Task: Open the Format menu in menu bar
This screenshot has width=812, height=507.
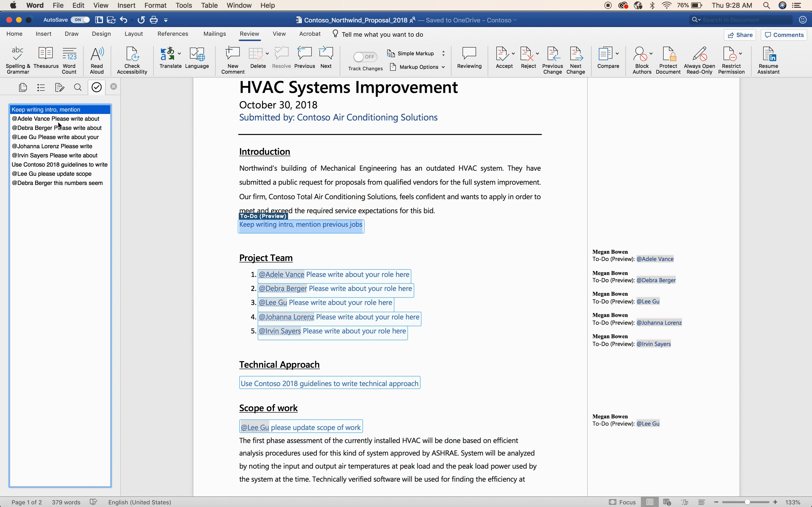Action: coord(155,5)
